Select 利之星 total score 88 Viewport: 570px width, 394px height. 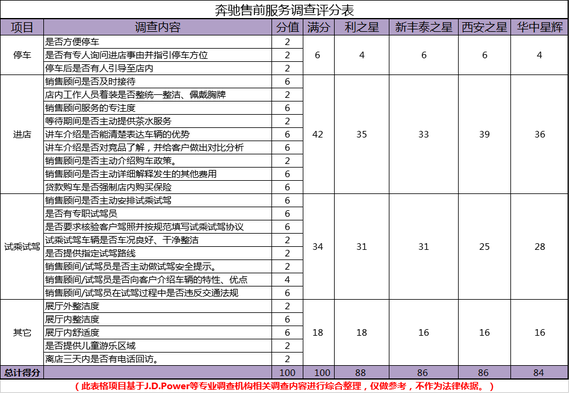tap(361, 373)
